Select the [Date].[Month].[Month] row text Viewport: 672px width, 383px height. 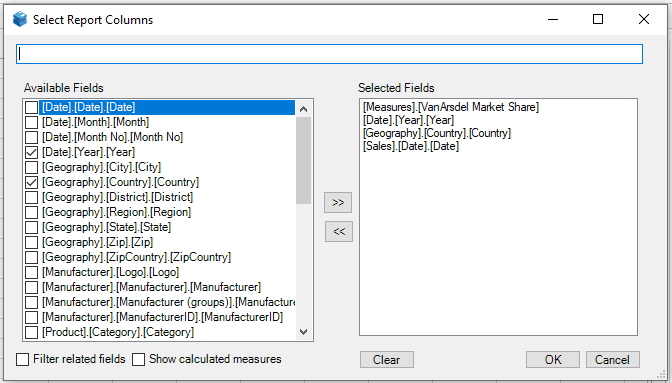point(96,122)
